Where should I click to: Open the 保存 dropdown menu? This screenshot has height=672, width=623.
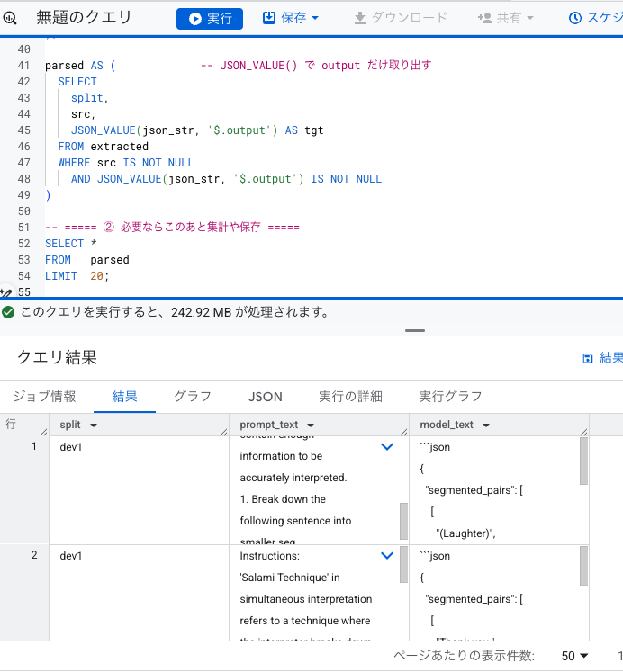[x=291, y=18]
